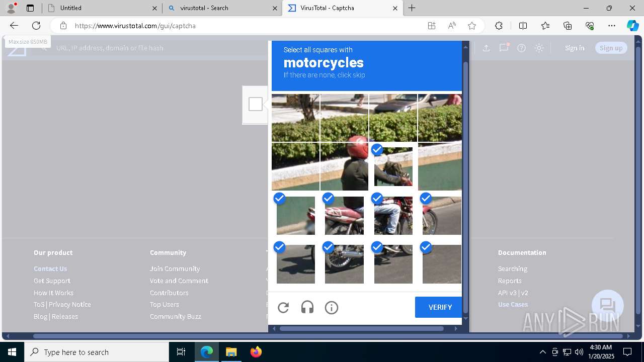Open the app available icon in address bar
The width and height of the screenshot is (644, 362).
point(432,26)
